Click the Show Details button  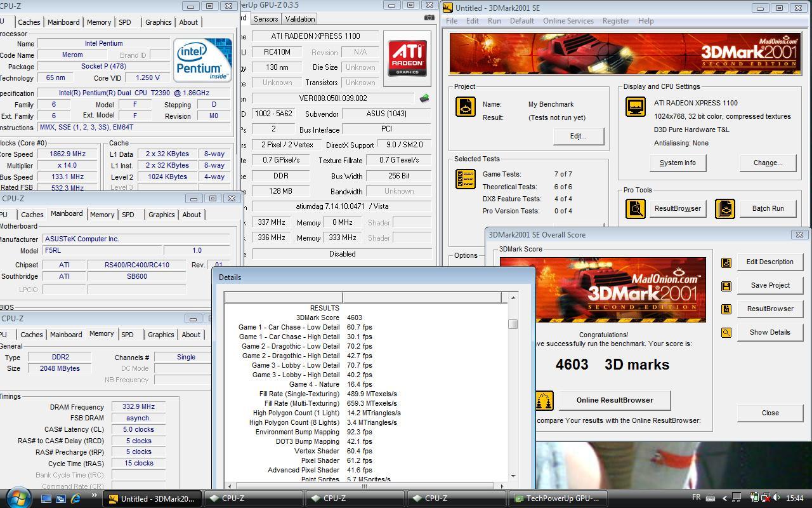[769, 333]
